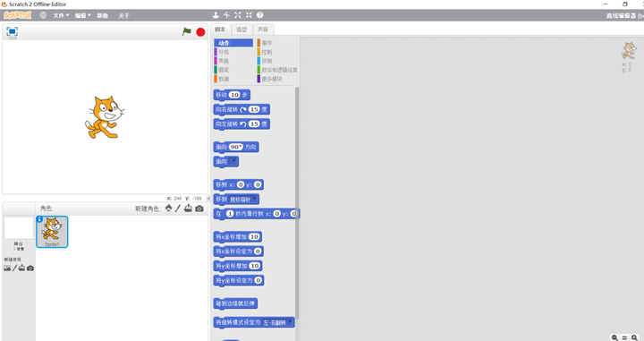Select the 数字和逻辑运算 category
This screenshot has height=341, width=644.
tap(277, 70)
